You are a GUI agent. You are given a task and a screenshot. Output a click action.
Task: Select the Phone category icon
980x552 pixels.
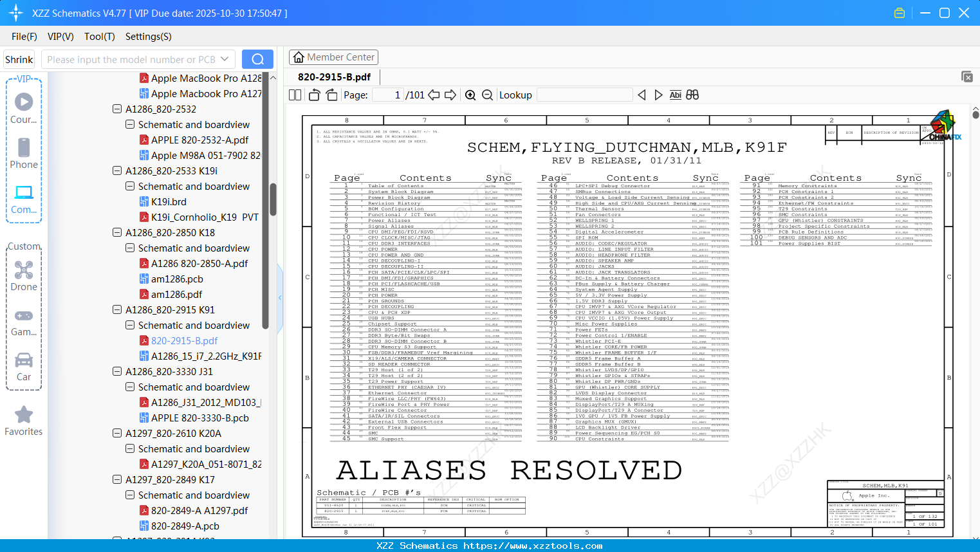24,153
